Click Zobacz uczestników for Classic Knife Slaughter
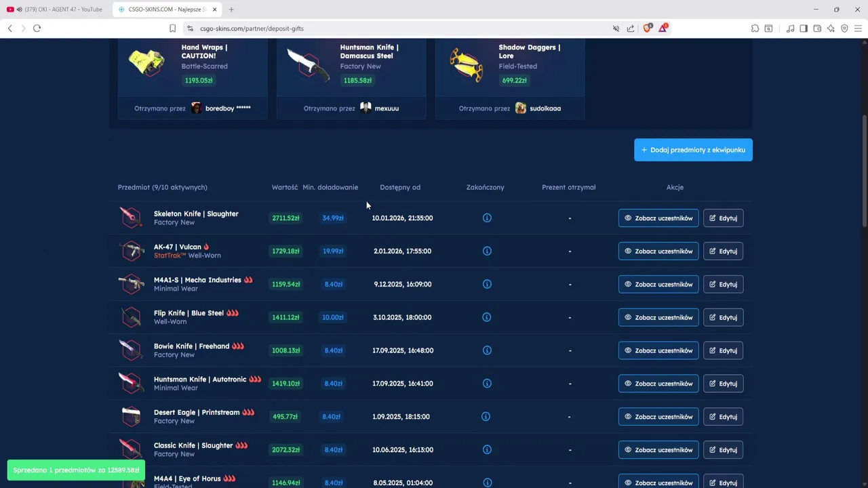The height and width of the screenshot is (488, 868). point(658,450)
